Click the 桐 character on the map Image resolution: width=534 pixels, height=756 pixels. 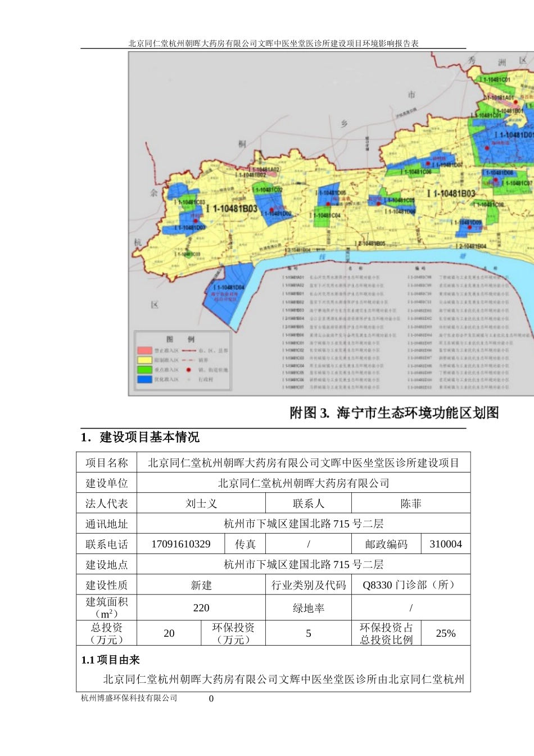(242, 143)
